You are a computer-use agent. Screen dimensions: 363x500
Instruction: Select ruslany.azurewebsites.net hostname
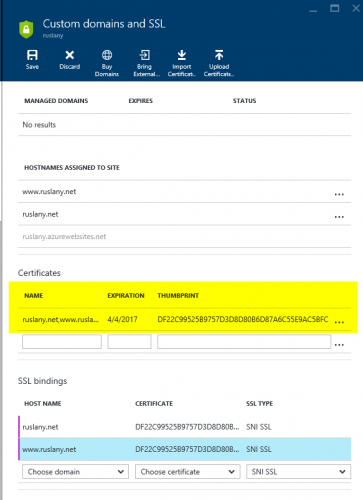(x=64, y=237)
